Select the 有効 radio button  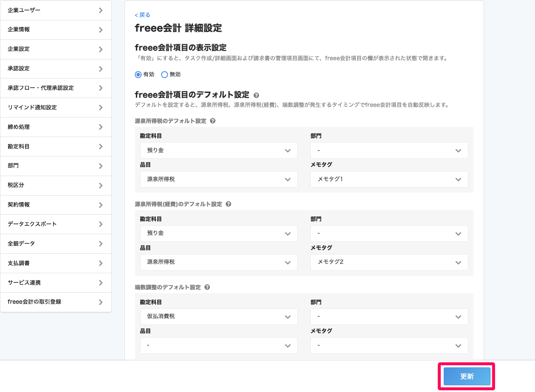[138, 75]
